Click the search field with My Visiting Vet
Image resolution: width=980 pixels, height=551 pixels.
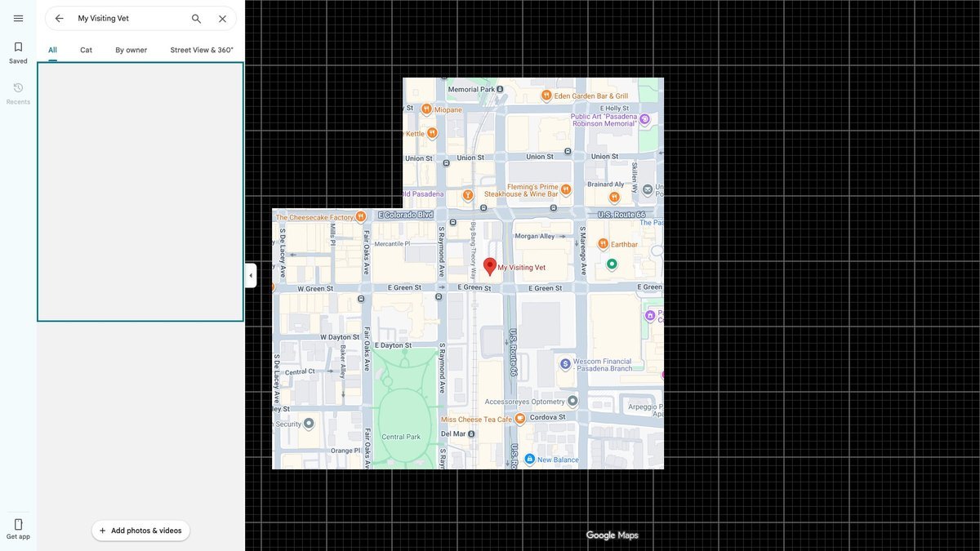point(131,18)
